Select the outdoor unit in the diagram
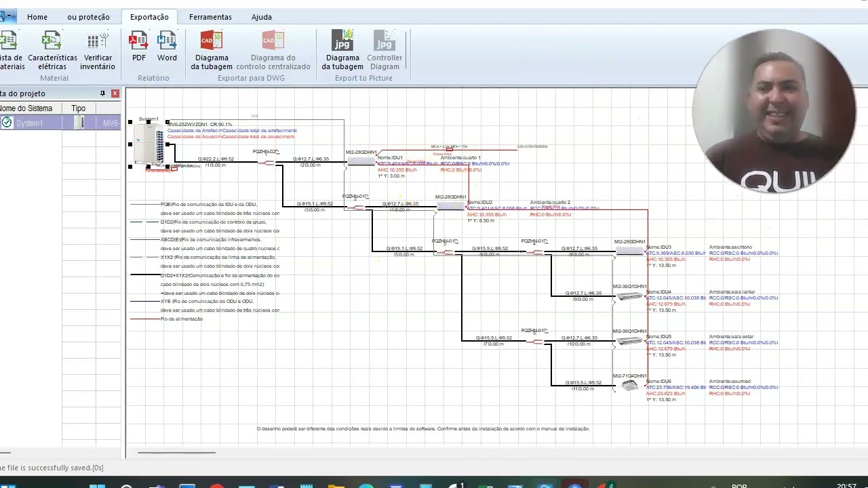The width and height of the screenshot is (868, 488). click(x=149, y=144)
